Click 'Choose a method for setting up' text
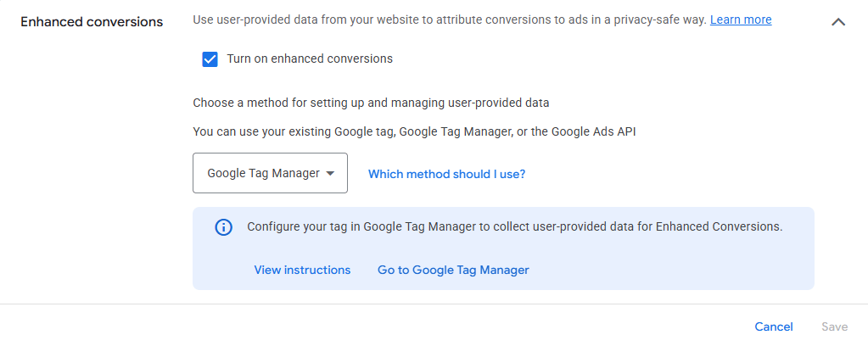Screen dimensions: 868x346 coord(371,103)
